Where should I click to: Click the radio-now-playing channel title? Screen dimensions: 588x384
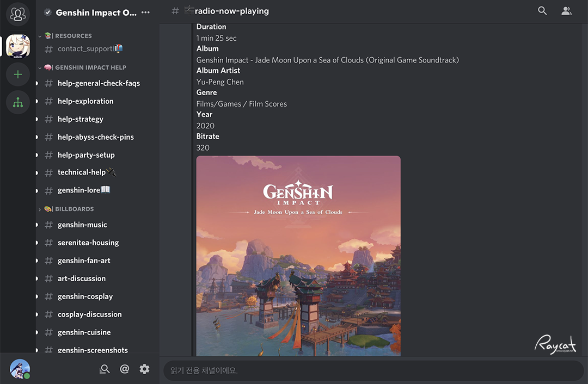232,11
